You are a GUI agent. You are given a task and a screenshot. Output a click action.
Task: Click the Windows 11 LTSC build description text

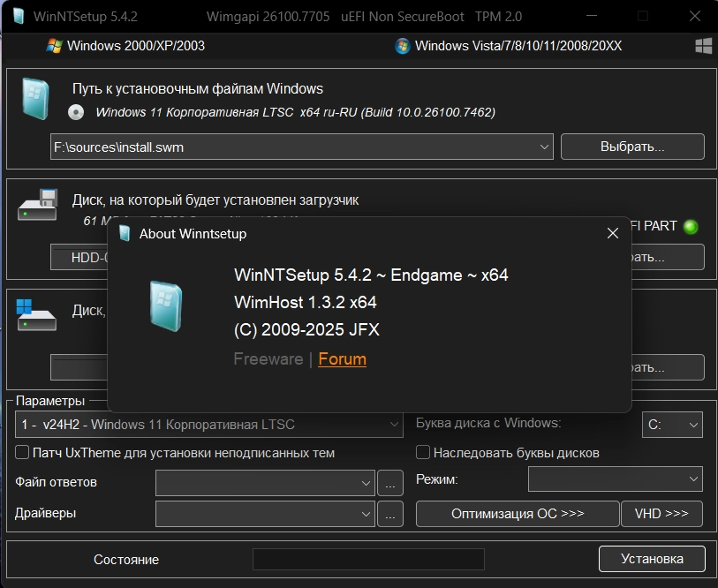pyautogui.click(x=295, y=112)
